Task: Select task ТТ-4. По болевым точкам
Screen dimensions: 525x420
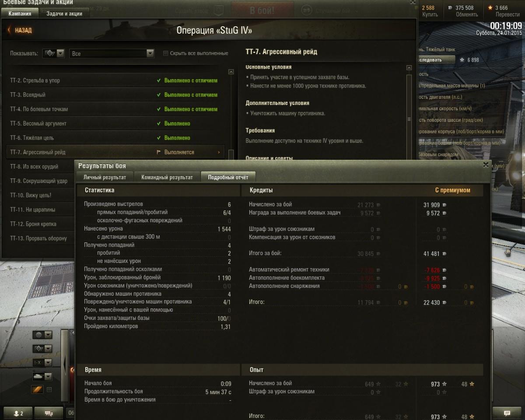Action: (x=116, y=109)
